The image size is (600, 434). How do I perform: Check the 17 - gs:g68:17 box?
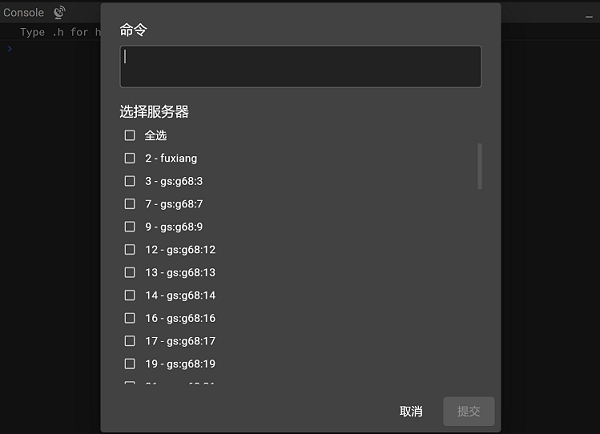click(130, 341)
